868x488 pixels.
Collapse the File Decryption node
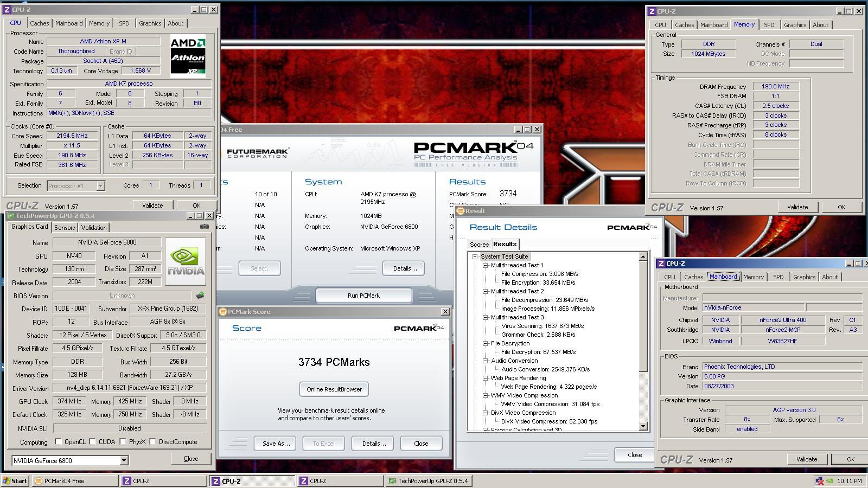486,343
